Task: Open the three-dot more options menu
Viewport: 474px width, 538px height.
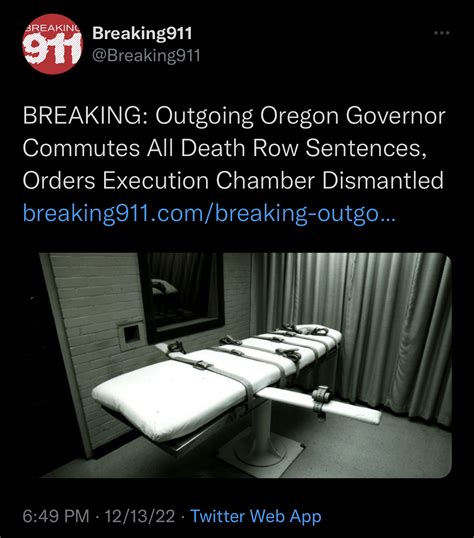Action: click(441, 33)
